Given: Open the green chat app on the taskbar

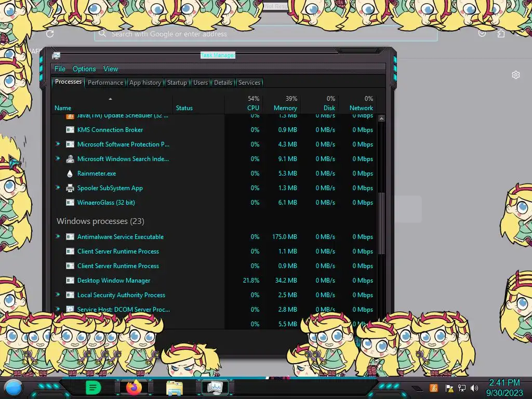Looking at the screenshot, I should [93, 388].
